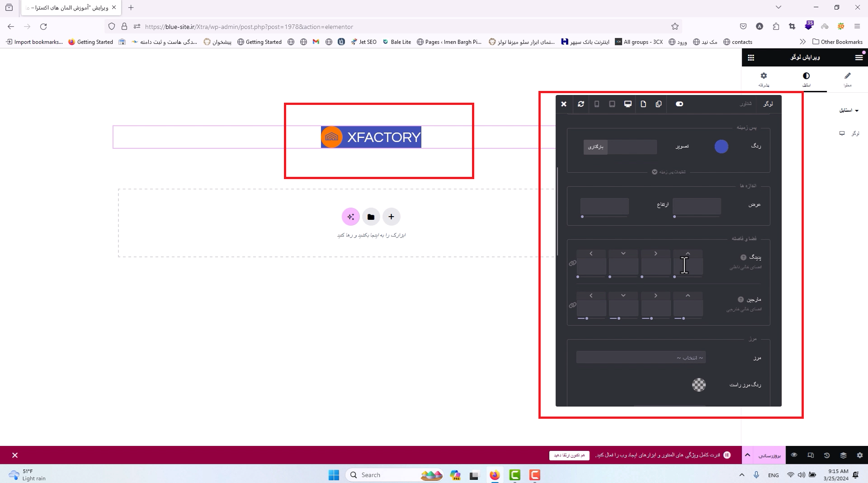The width and height of the screenshot is (868, 483).
Task: Open the Firefox extensions puzzle icon
Action: point(776,27)
